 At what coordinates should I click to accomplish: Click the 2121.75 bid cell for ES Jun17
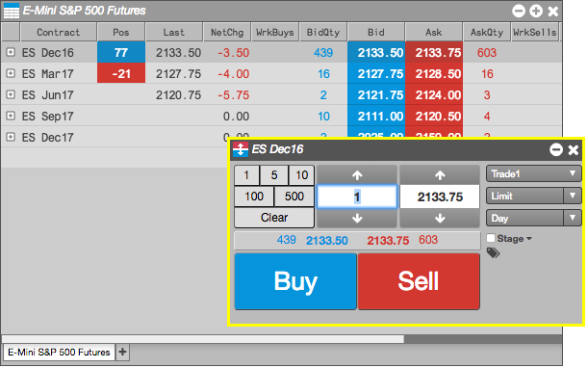click(x=376, y=94)
